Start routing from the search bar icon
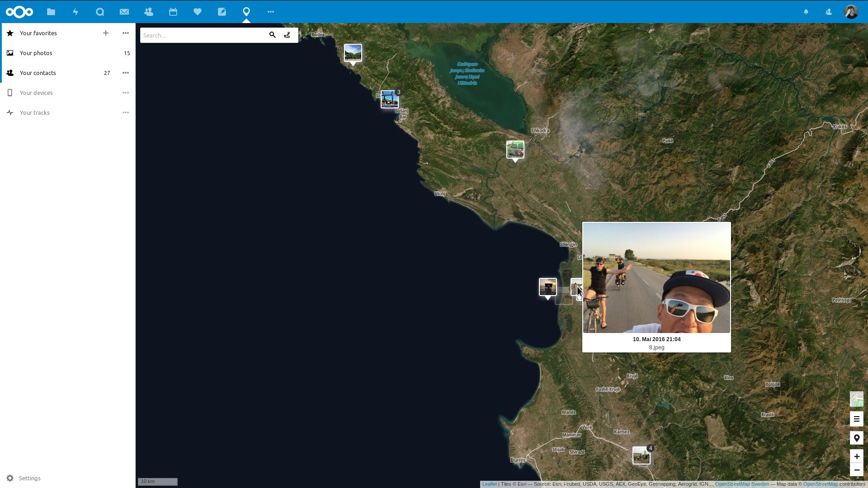Image resolution: width=868 pixels, height=488 pixels. coord(287,35)
